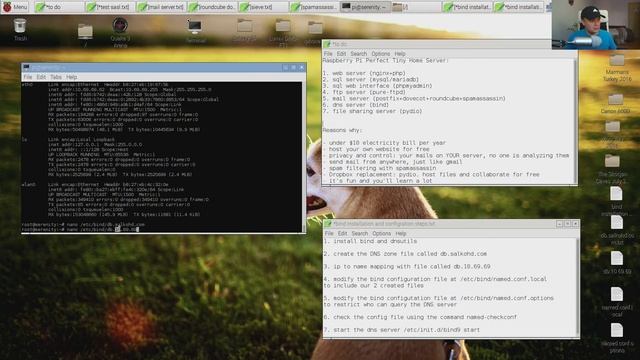
Task: Open File menu in the 'to do' editor
Action: pos(328,53)
